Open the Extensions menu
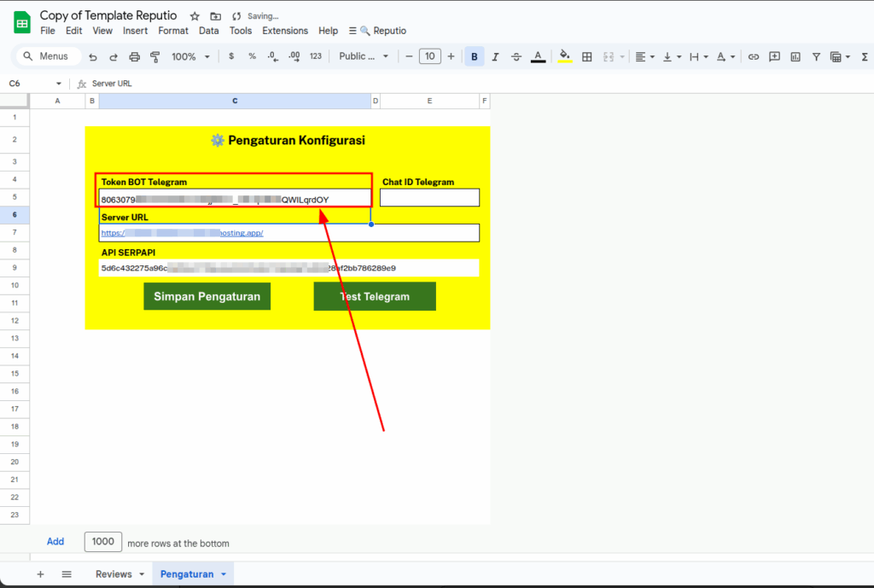874x588 pixels. [285, 31]
